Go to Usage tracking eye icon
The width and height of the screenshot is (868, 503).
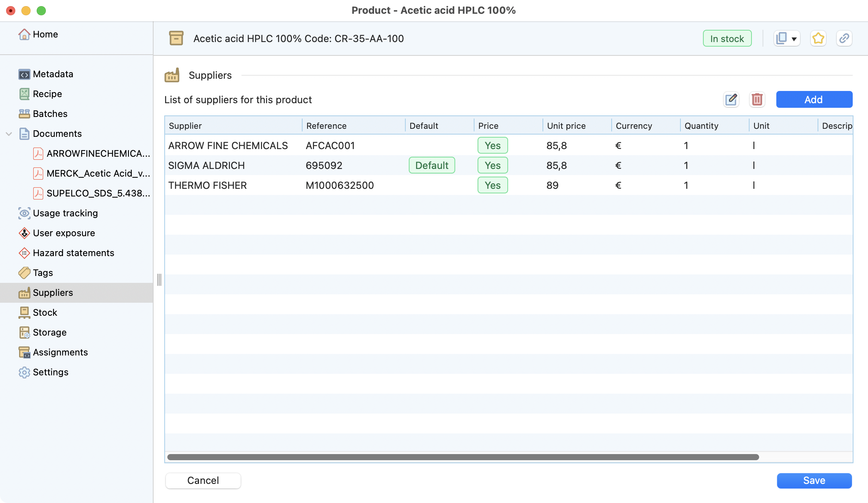24,213
